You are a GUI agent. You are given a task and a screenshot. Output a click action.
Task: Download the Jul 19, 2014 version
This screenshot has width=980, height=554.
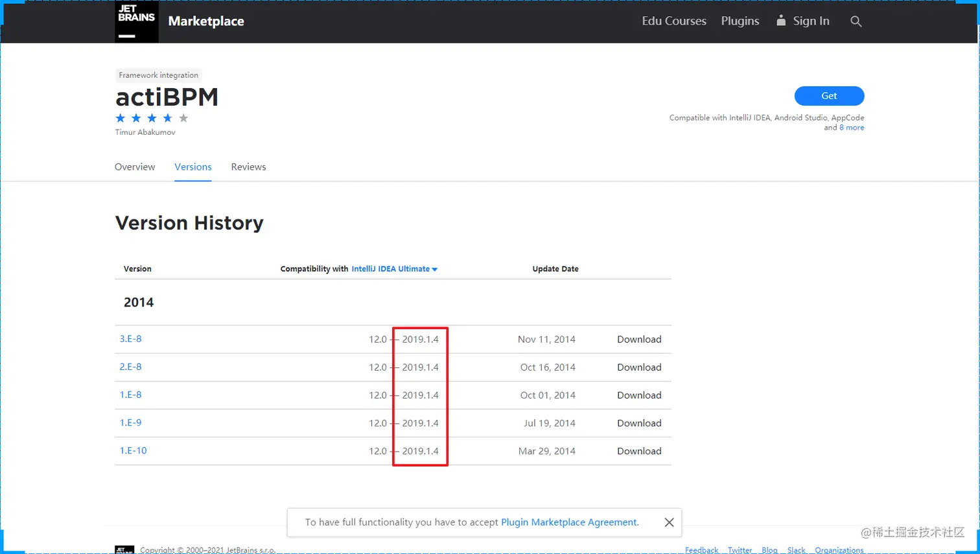point(639,422)
